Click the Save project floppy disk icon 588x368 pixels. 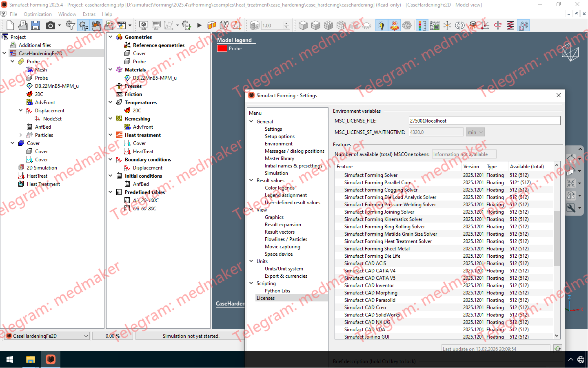pyautogui.click(x=36, y=25)
